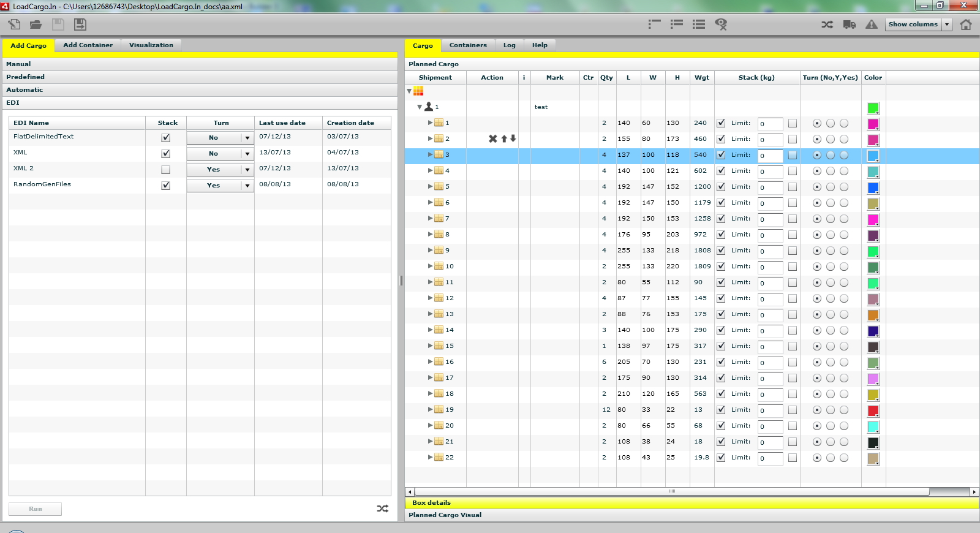
Task: Uncheck the Stack checkbox for FlatDelimitedText
Action: [165, 138]
